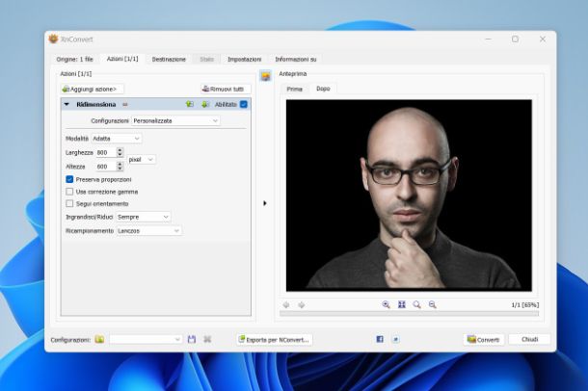Screen dimensions: 588x391
Task: Set the preview zoom to actual size
Action: tap(417, 305)
